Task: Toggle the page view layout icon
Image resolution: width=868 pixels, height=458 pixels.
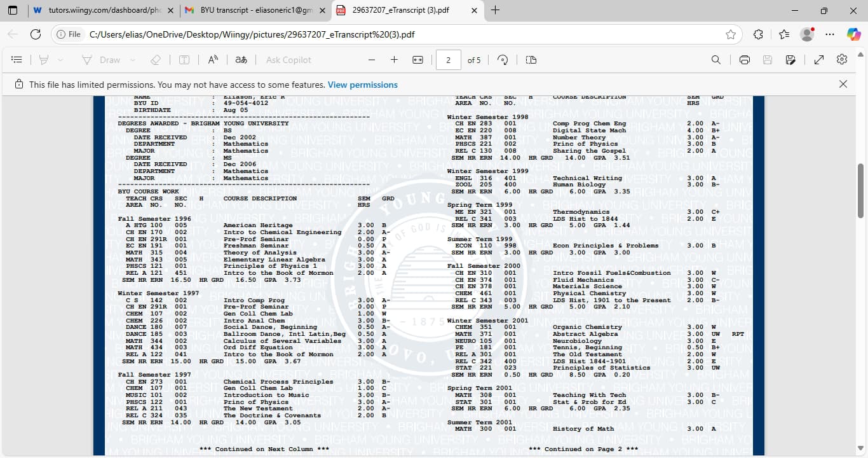Action: [x=531, y=60]
